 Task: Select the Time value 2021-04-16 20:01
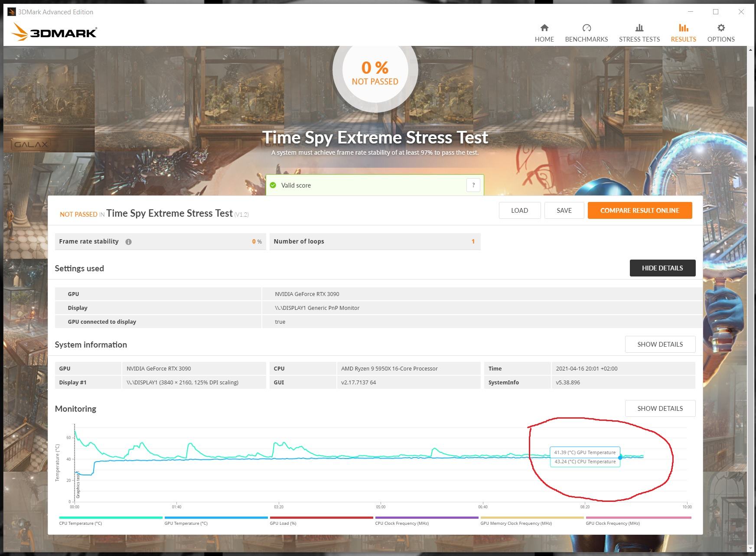point(587,368)
